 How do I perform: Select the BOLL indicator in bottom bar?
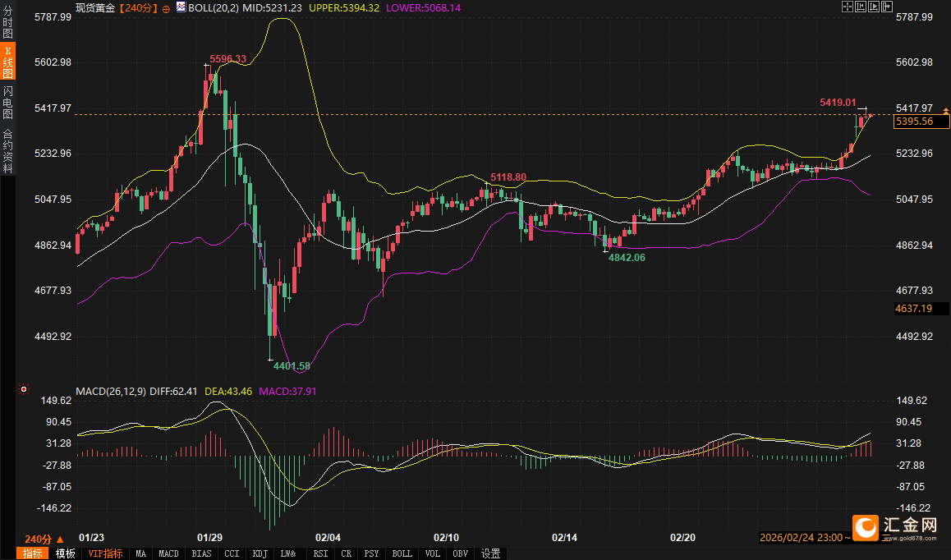pos(402,553)
